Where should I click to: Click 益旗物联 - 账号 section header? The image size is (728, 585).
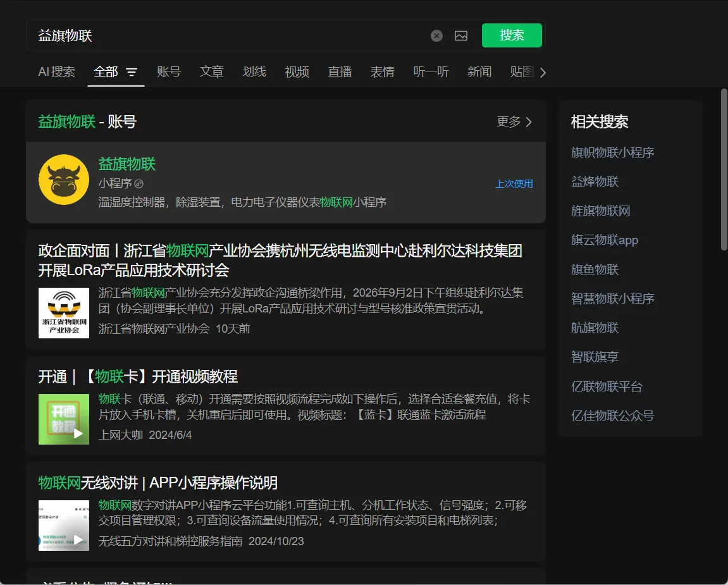click(x=87, y=121)
